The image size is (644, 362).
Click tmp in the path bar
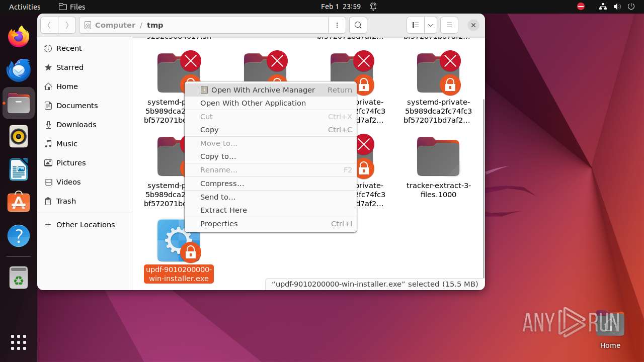(155, 25)
